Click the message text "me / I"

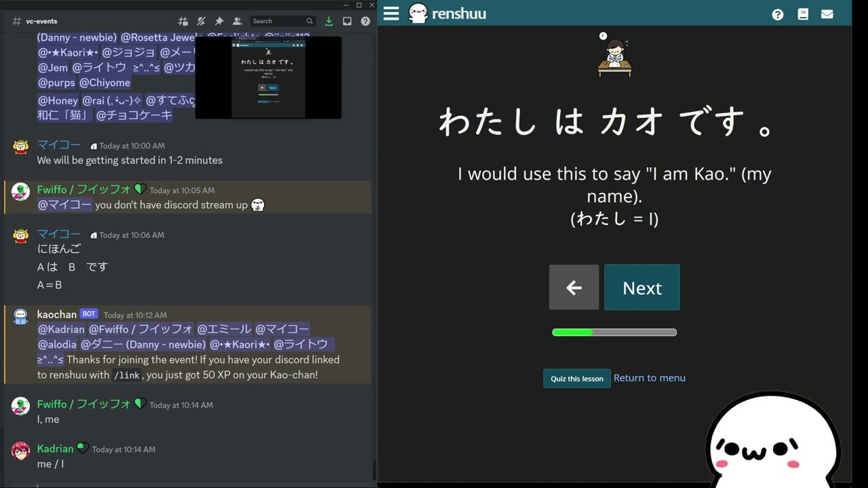coord(50,464)
